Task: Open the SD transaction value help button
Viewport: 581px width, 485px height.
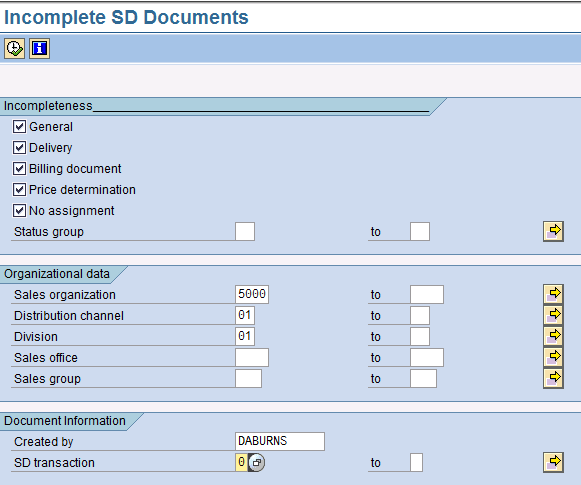Action: click(x=256, y=462)
